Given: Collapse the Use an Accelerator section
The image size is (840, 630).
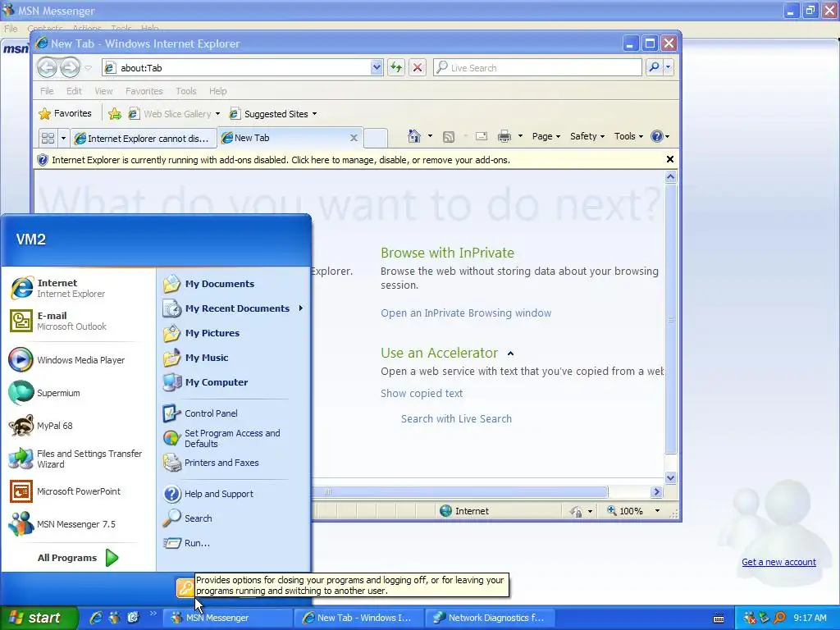Looking at the screenshot, I should (510, 354).
